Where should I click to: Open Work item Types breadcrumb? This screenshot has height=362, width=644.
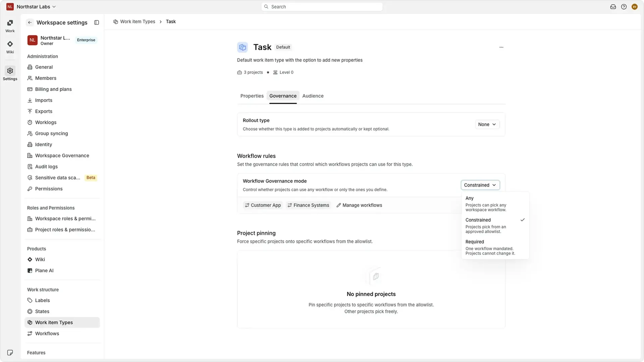[134, 21]
